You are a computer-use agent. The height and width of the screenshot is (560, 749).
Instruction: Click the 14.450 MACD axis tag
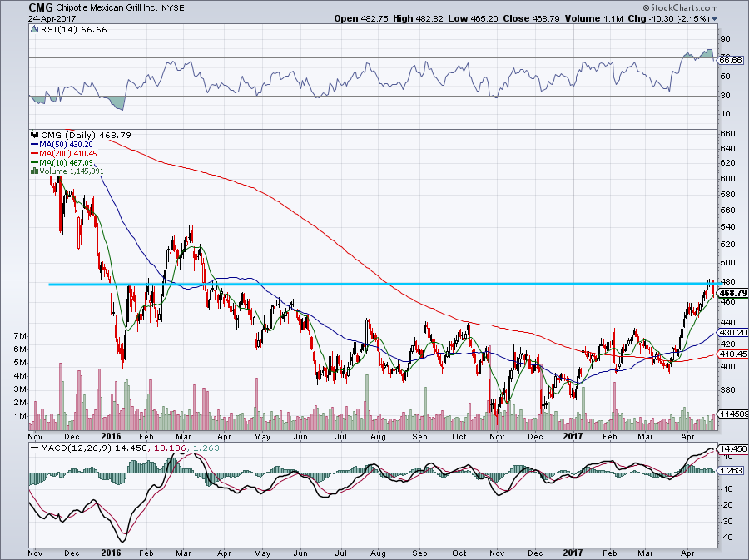[x=732, y=448]
